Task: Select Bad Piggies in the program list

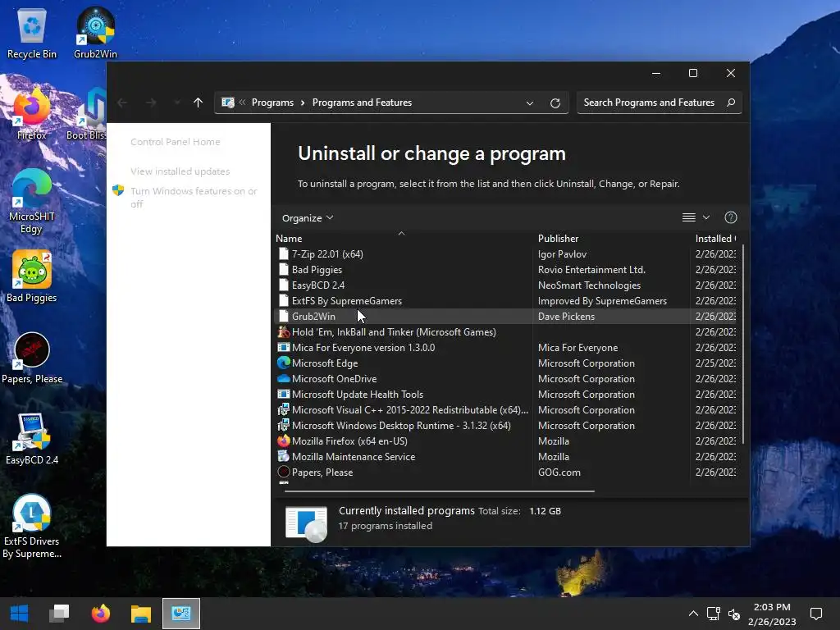Action: (x=505, y=269)
